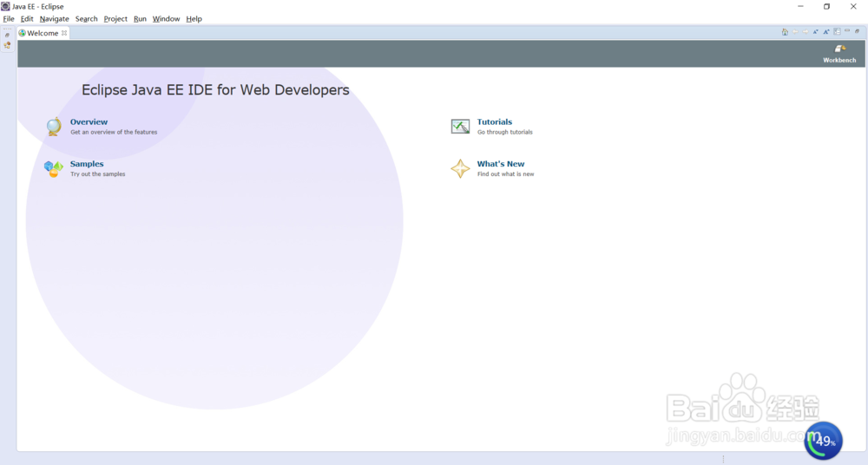This screenshot has width=868, height=465.
Task: Open the Navigate menu
Action: [x=54, y=19]
